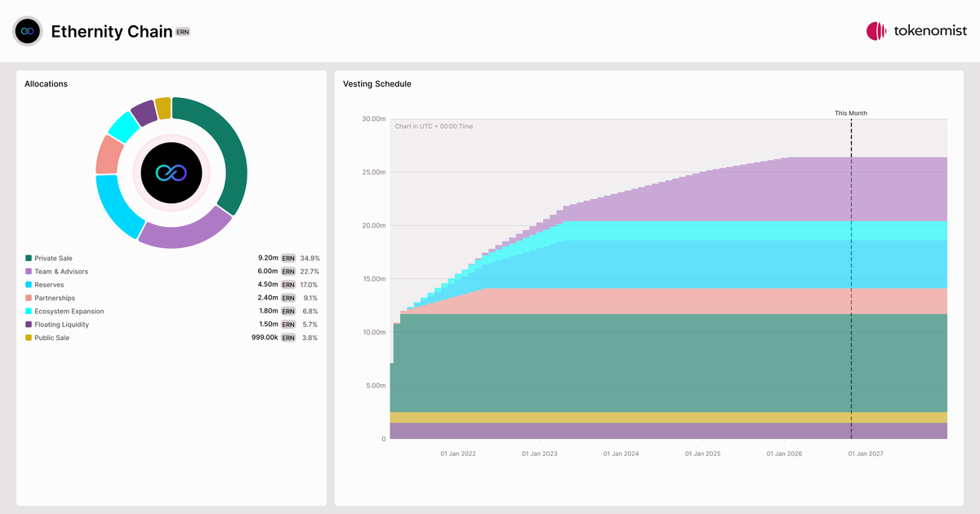Click the 6.00m Team & Advisors amount
Viewport: 980px width, 514px height.
268,272
